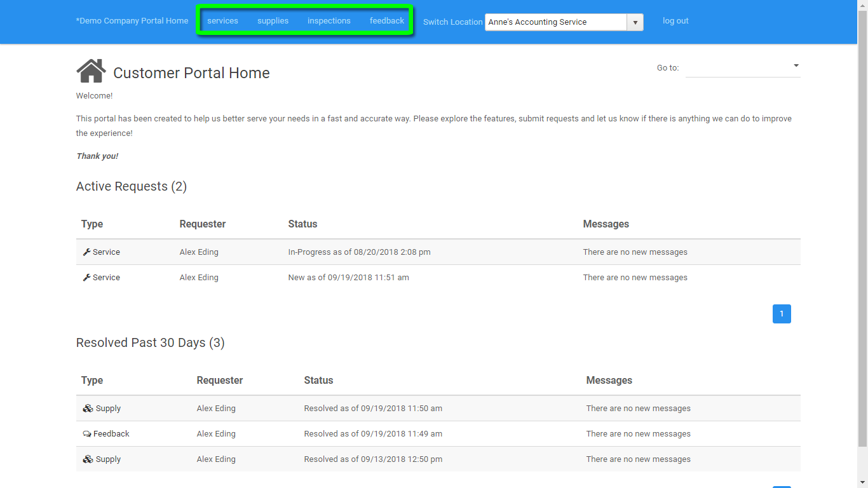Click page 1 under Active Requests
Screen dimensions: 868x488
pyautogui.click(x=782, y=313)
